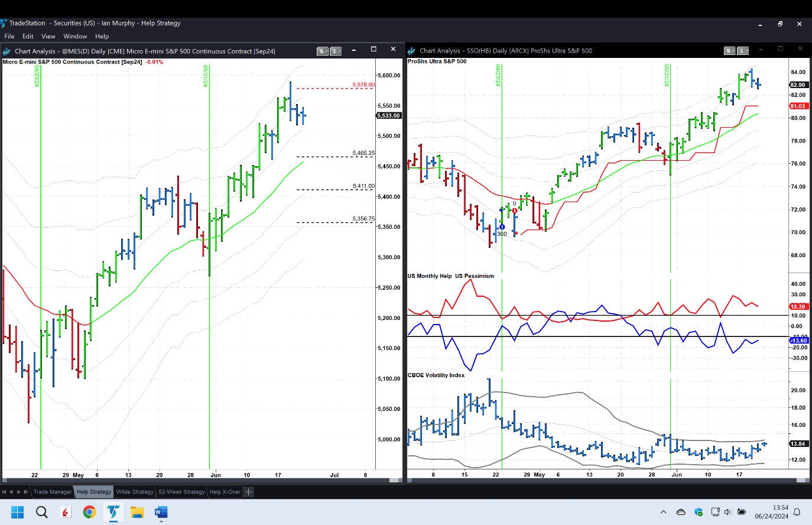
Task: Open the Help menu
Action: point(102,36)
